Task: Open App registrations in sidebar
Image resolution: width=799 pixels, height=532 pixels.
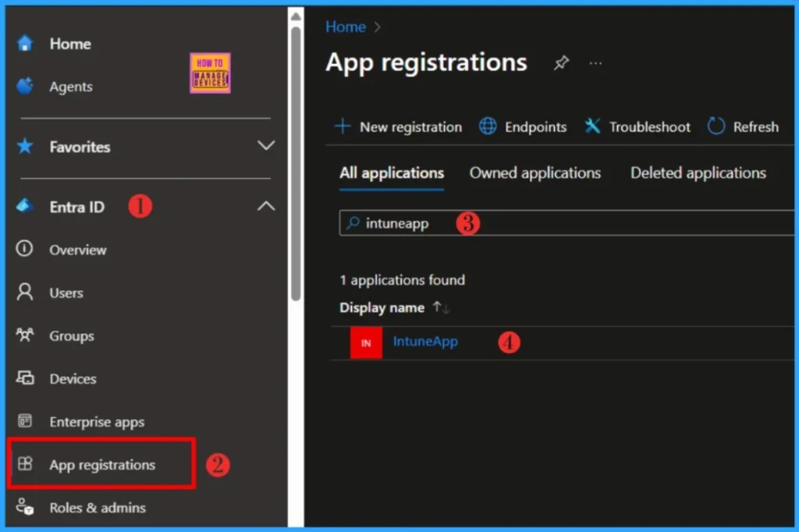Action: click(102, 465)
